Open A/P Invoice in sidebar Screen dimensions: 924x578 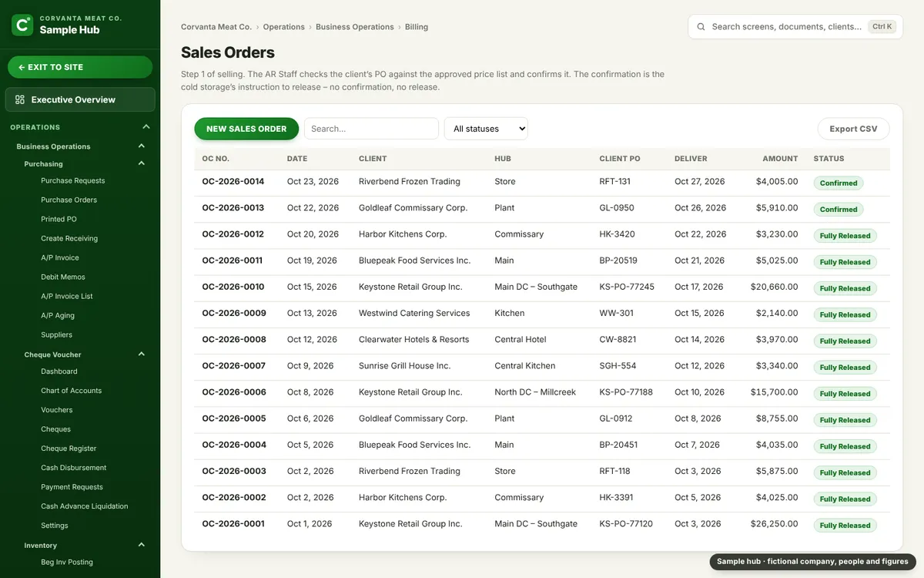[60, 257]
